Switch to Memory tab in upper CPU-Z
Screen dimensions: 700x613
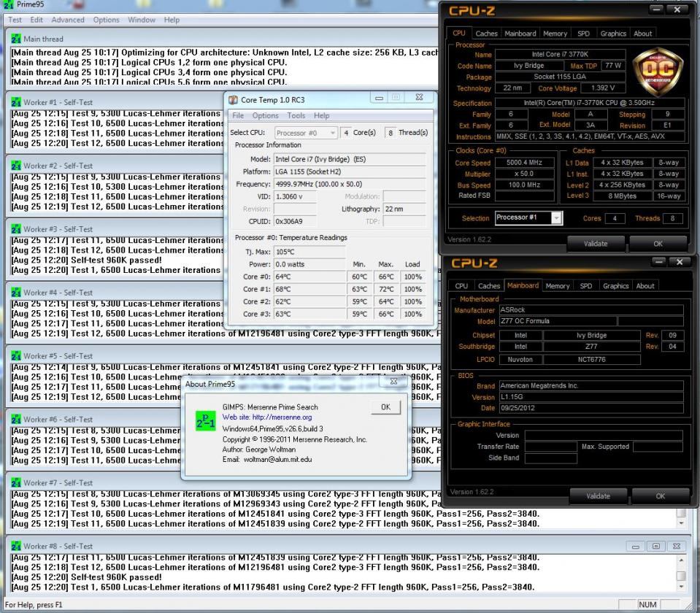pos(555,34)
